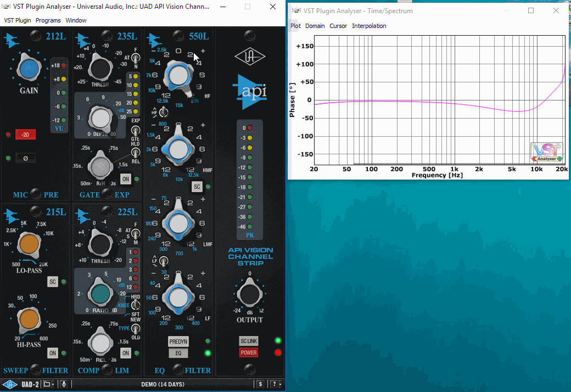The width and height of the screenshot is (571, 392).
Task: Open Plot menu in Time/Spectrum window
Action: 295,26
